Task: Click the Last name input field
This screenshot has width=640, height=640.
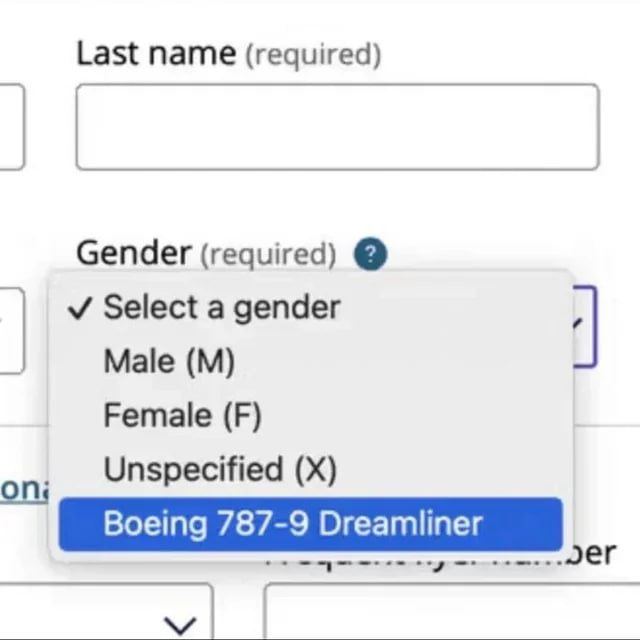Action: click(x=338, y=127)
